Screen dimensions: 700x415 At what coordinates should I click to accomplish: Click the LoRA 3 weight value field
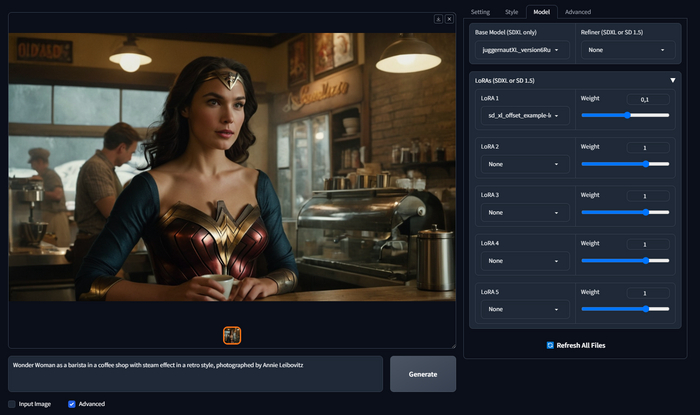coord(648,196)
